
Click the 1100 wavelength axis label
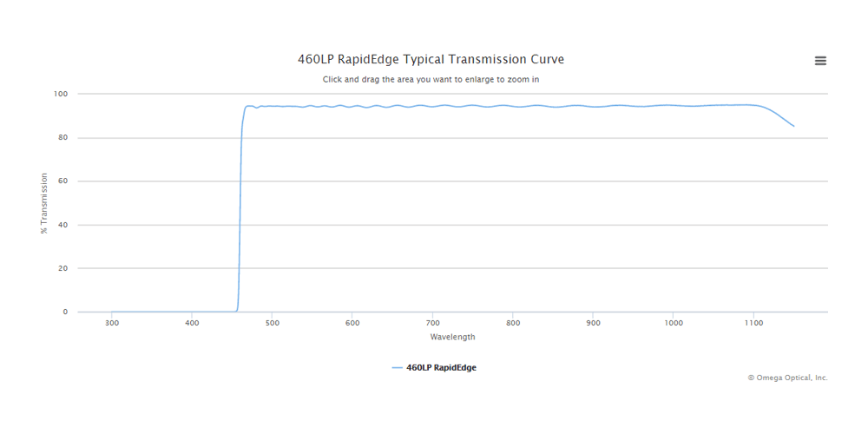pos(753,322)
